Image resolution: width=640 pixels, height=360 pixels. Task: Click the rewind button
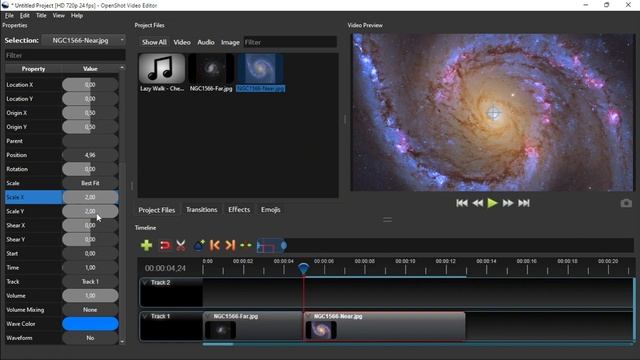tap(478, 203)
